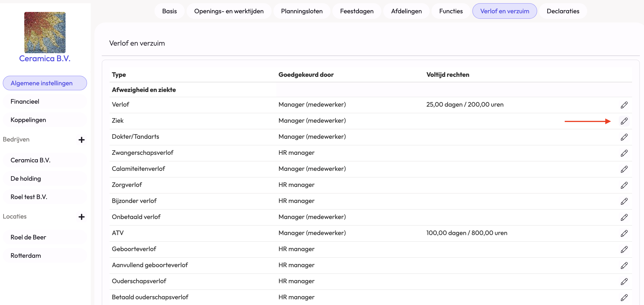Open Financieel settings in sidebar

coord(25,101)
